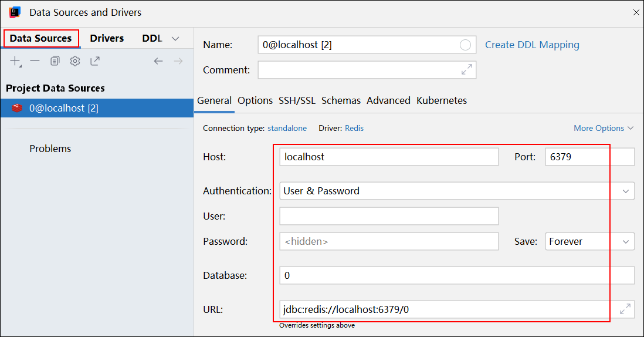
Task: Navigate back with the left arrow
Action: pos(158,60)
